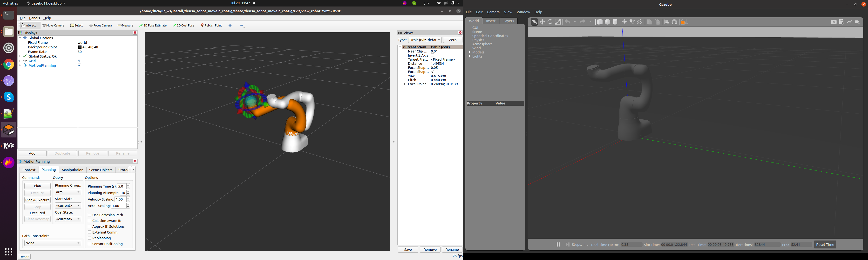Select the Gazebo rotate mode tool
Screen dimensions: 868x260
point(550,22)
